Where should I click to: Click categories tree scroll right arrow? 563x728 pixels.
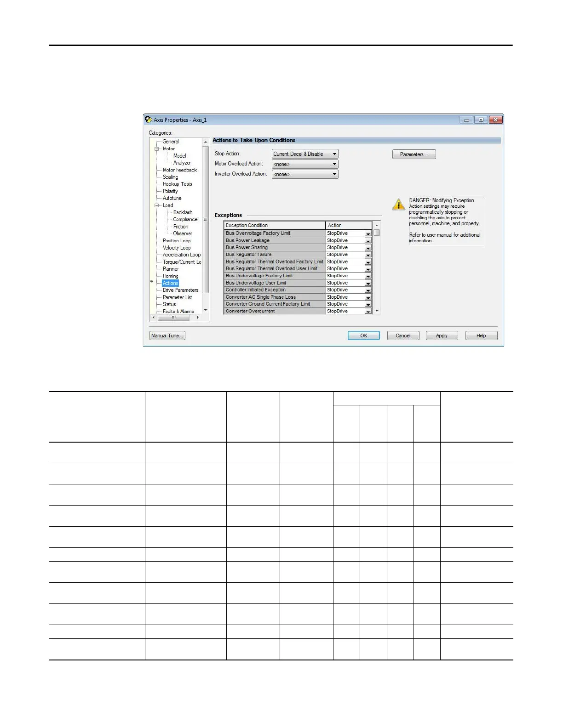(x=198, y=317)
